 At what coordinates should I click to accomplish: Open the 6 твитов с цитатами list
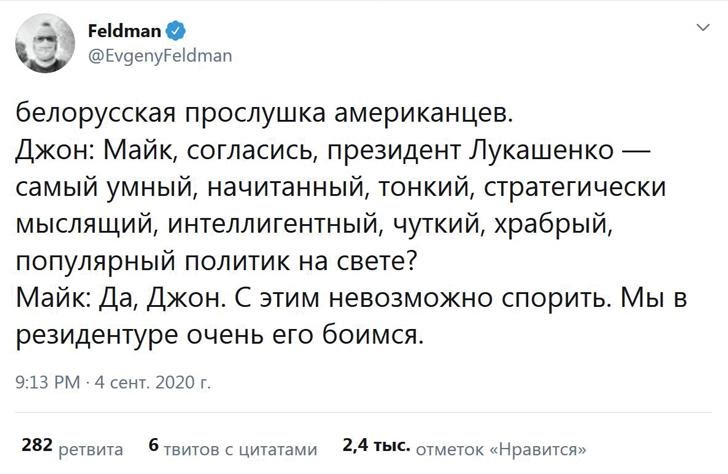[232, 446]
